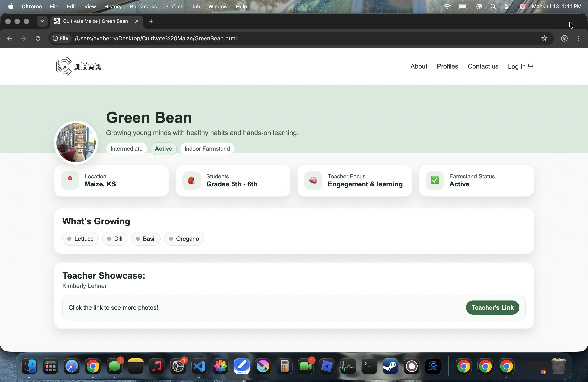Image resolution: width=588 pixels, height=382 pixels.
Task: Click the red pin Location icon
Action: tap(70, 180)
